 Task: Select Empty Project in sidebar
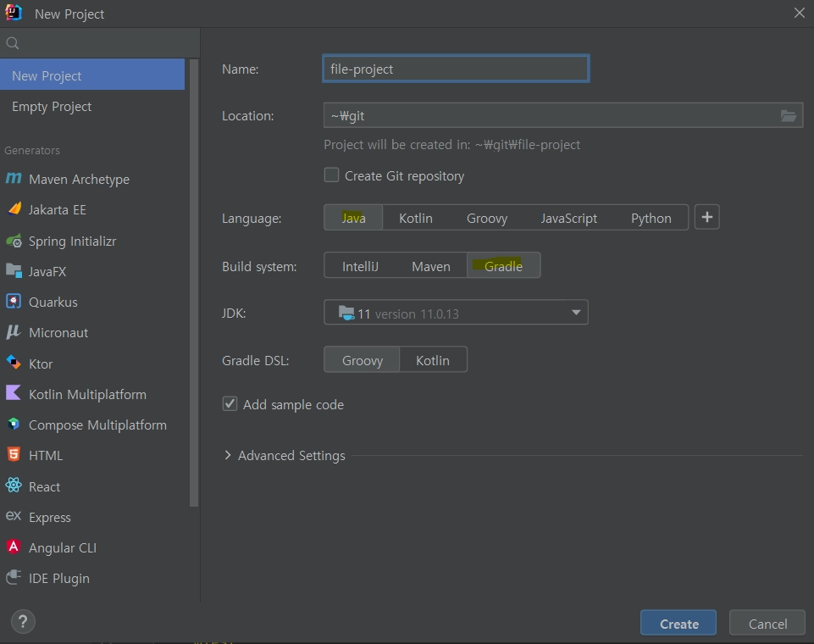tap(52, 107)
